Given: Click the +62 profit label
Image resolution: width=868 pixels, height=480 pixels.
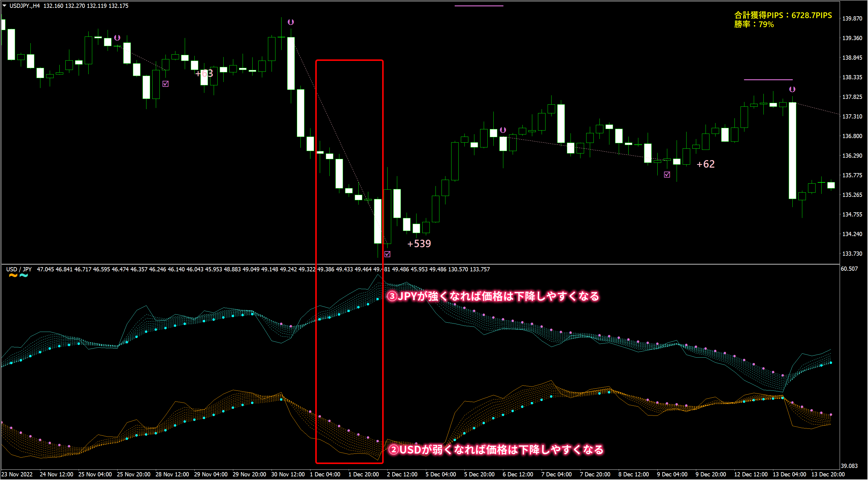Looking at the screenshot, I should [705, 164].
